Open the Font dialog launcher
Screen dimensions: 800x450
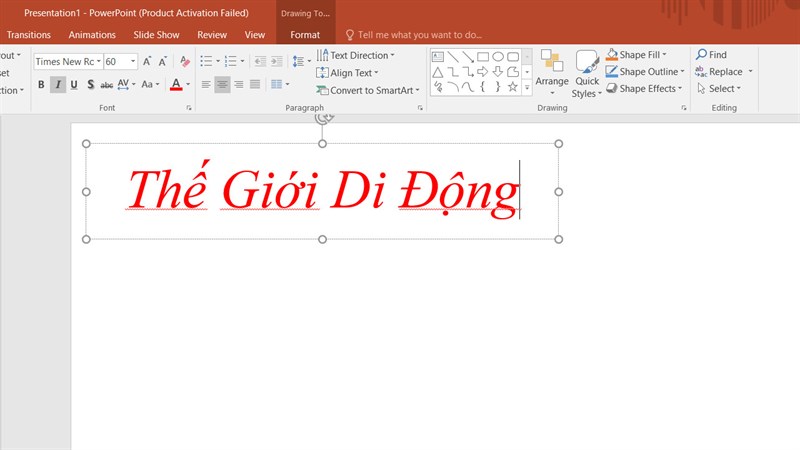click(x=189, y=108)
